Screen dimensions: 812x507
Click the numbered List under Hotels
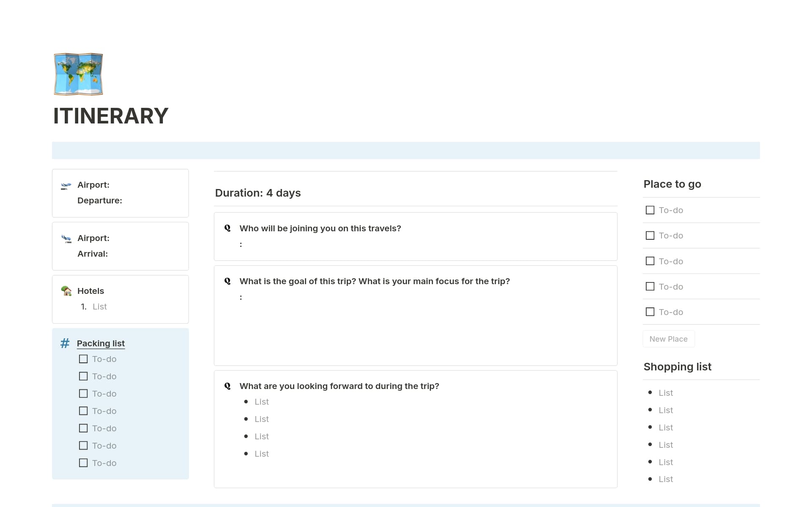click(x=100, y=307)
